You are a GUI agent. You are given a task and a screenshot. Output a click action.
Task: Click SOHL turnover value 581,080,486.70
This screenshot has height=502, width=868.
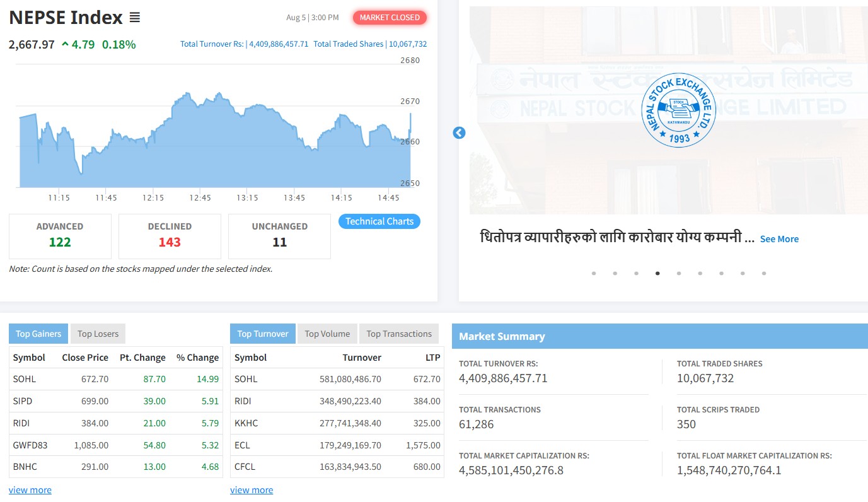pyautogui.click(x=351, y=379)
